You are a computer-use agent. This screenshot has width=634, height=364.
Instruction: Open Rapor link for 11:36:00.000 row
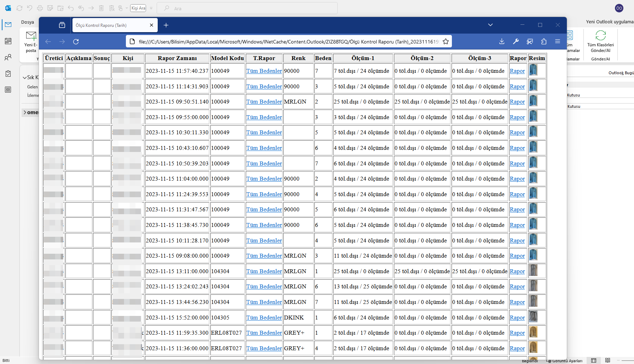pos(517,348)
